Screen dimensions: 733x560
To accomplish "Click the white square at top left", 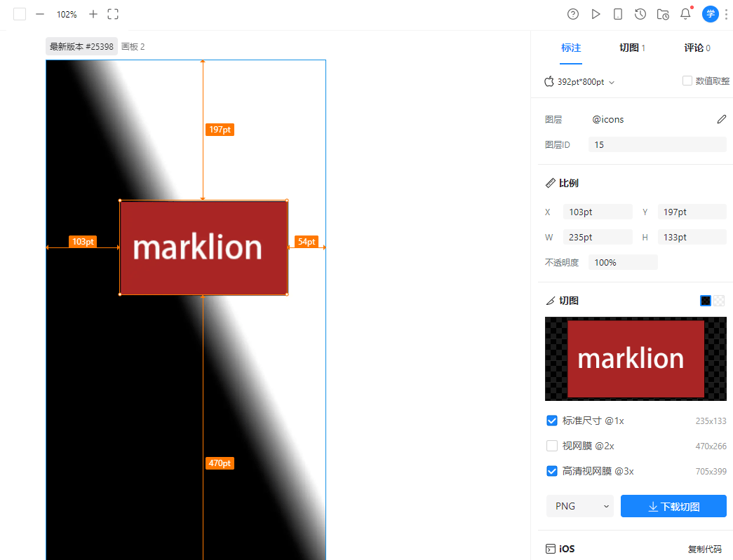I will coord(20,15).
